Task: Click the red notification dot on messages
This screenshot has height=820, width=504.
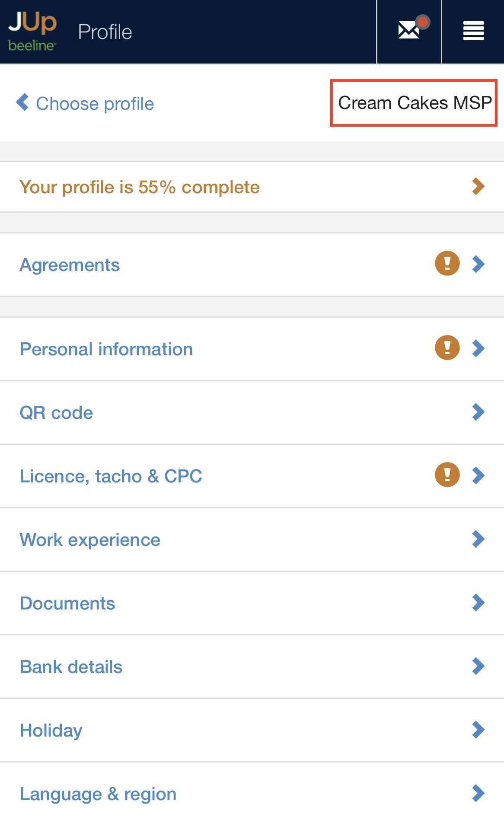Action: pyautogui.click(x=423, y=22)
